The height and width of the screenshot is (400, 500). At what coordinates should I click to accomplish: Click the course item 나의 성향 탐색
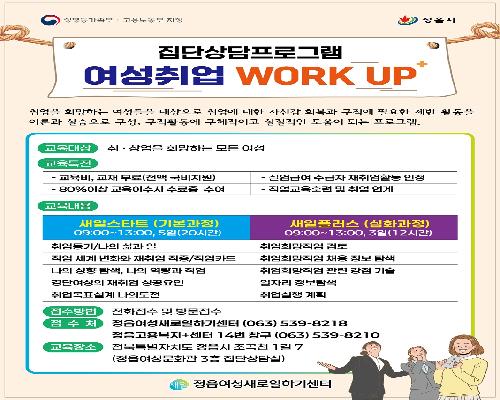coord(128,271)
